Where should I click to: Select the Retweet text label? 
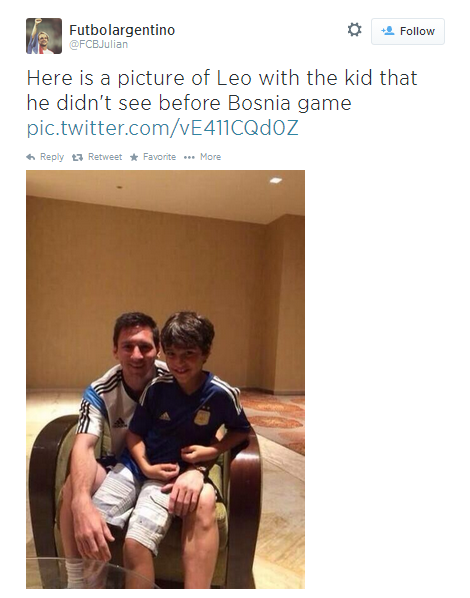coord(105,157)
